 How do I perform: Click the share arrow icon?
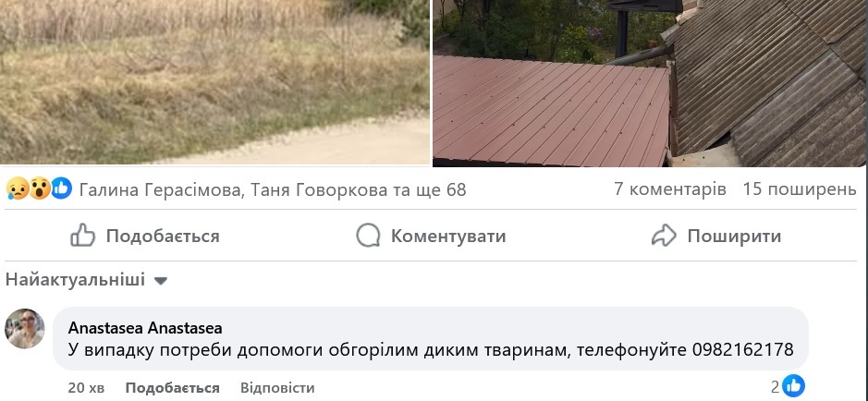(x=664, y=236)
